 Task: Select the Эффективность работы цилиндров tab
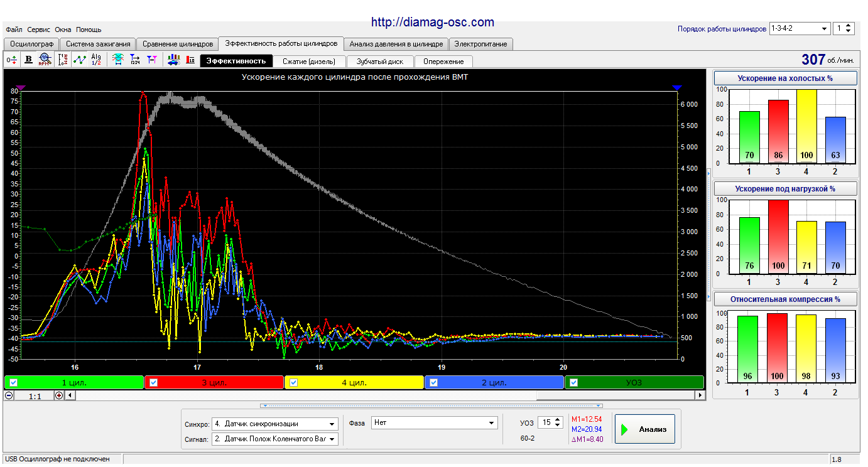281,43
